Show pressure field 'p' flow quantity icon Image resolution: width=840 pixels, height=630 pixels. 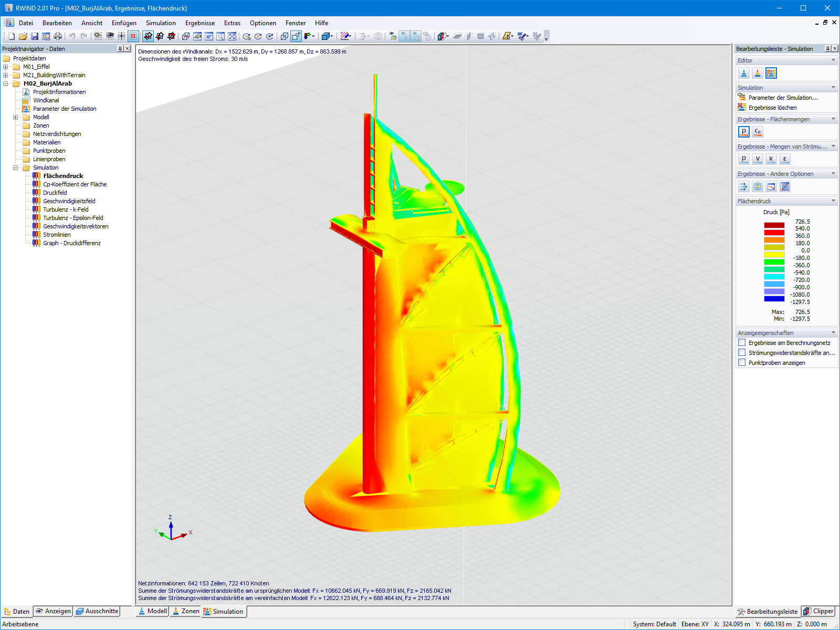tap(744, 159)
